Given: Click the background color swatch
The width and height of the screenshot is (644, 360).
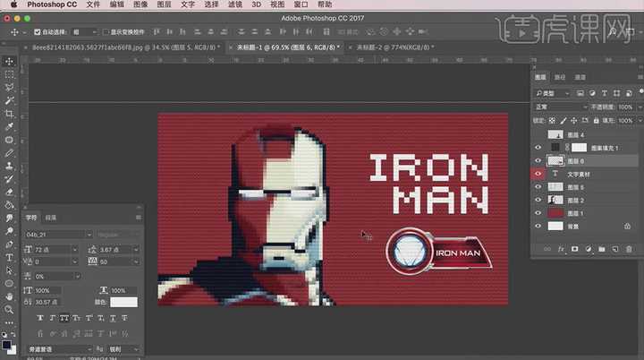Looking at the screenshot, I should [x=13, y=350].
